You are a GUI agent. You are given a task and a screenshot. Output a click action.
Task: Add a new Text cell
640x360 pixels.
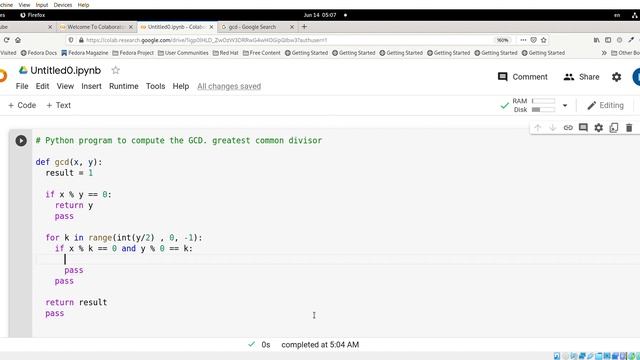click(x=58, y=105)
